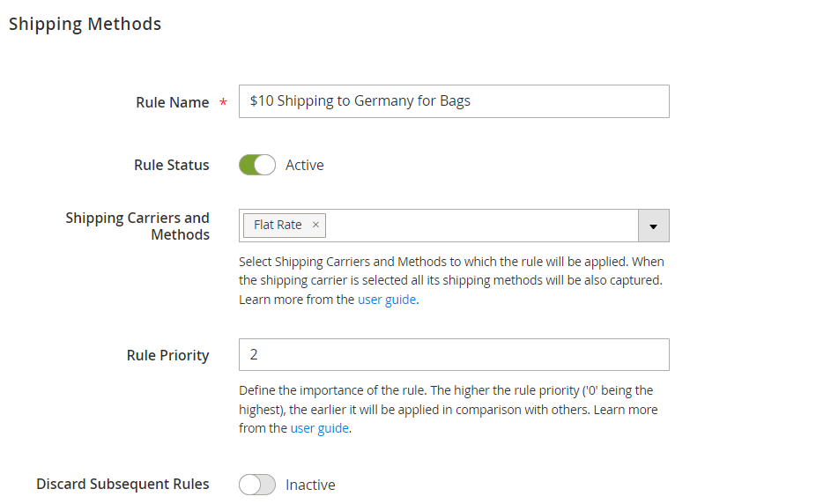Open the user guide link under Shipping Carriers help text
This screenshot has width=816, height=504.
point(387,300)
